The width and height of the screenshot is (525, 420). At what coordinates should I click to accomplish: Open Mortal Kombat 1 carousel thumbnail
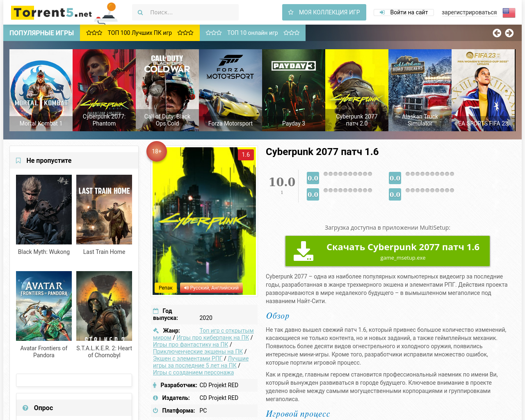click(41, 90)
